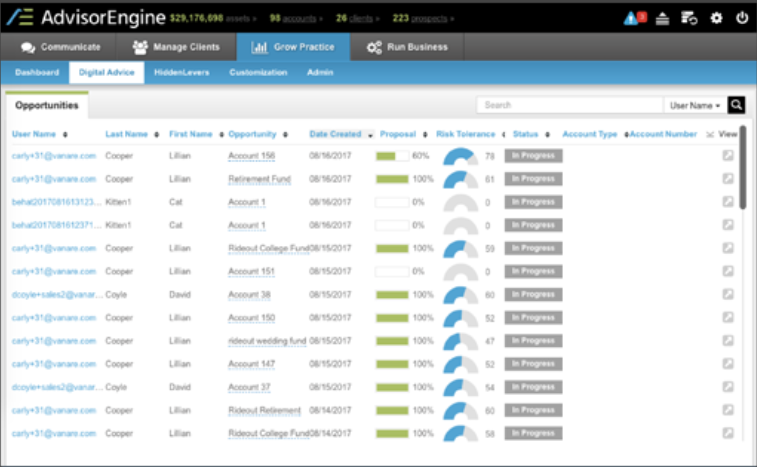Switch to the Dashboard tab
The width and height of the screenshot is (757, 467).
pos(37,72)
